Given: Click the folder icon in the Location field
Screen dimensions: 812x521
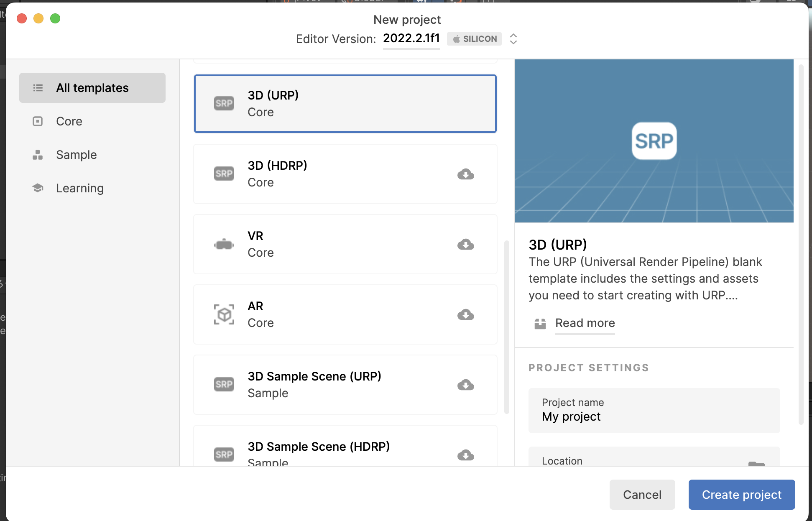Looking at the screenshot, I should [x=756, y=463].
